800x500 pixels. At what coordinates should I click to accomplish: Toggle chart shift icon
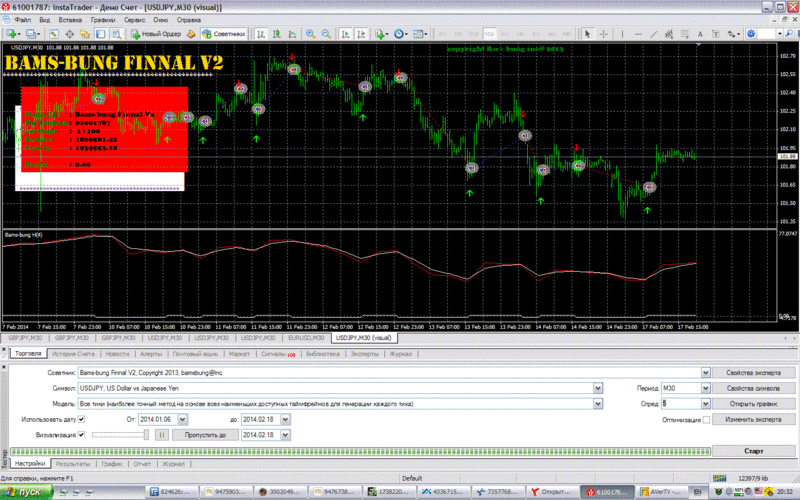pyautogui.click(x=361, y=34)
